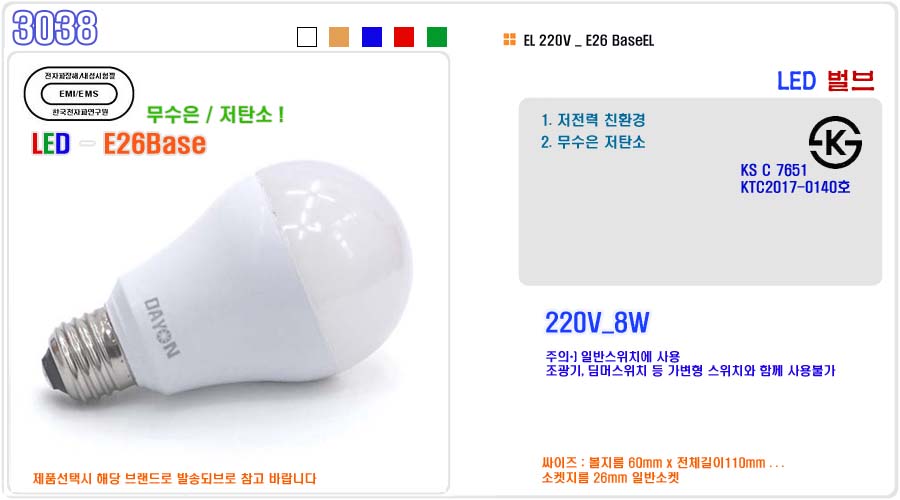Select the white color swatch

pyautogui.click(x=307, y=37)
